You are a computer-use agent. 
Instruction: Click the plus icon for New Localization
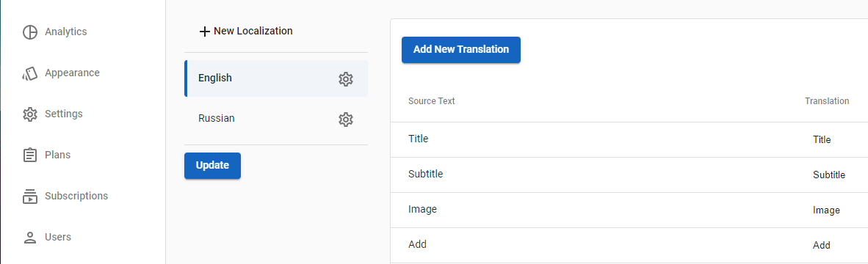tap(204, 32)
